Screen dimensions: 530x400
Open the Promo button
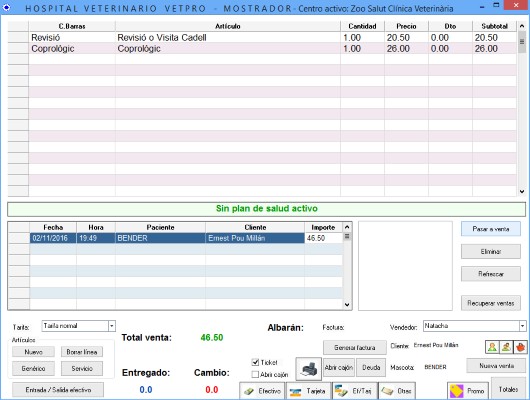pos(468,391)
